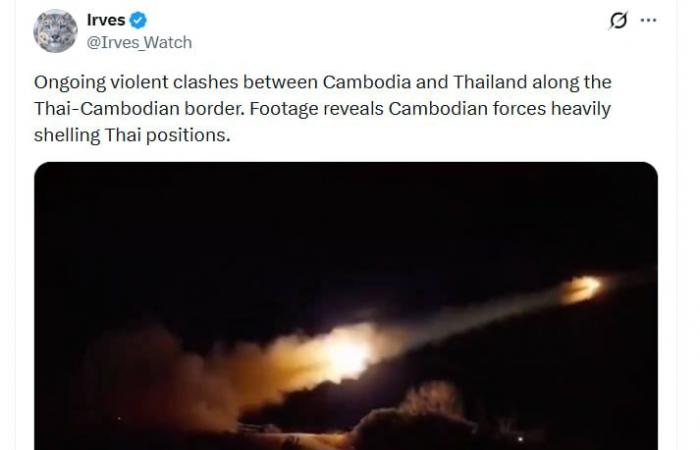Viewport: 700px width, 450px height.
Task: Click the word 'Cambodia' in first line
Action: click(x=367, y=82)
